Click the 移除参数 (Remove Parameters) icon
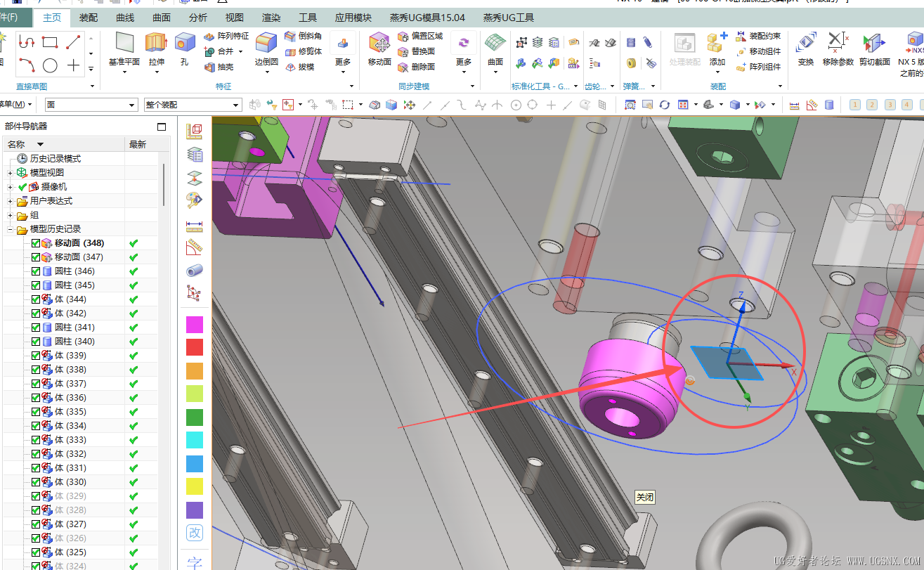 (838, 44)
